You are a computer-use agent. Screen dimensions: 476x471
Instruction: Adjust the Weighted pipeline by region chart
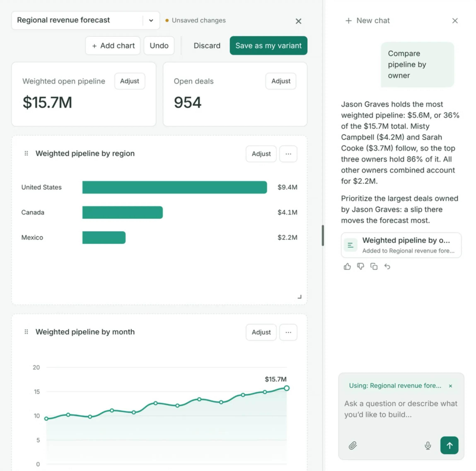point(261,154)
